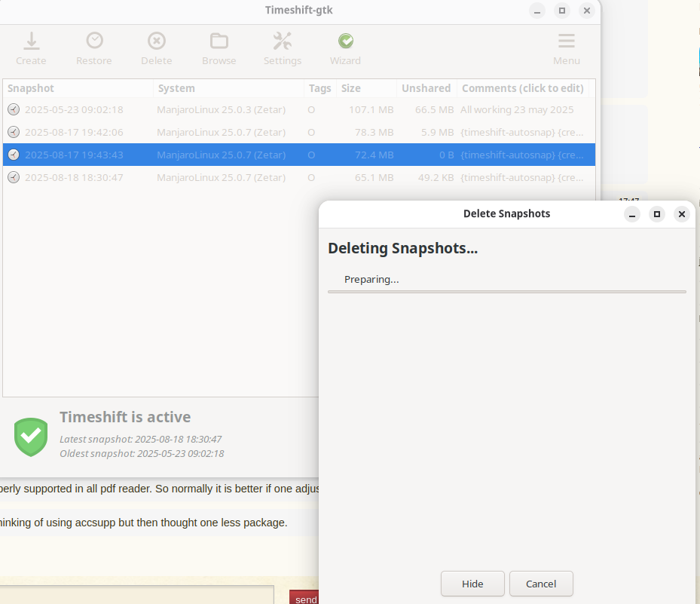
Task: Sort by the Snapshot column header
Action: (78, 88)
